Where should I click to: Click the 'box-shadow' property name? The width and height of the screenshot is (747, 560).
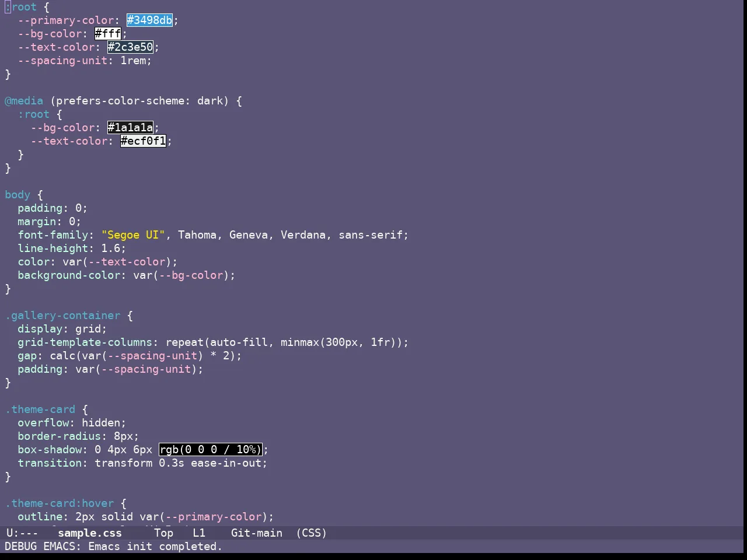point(50,450)
